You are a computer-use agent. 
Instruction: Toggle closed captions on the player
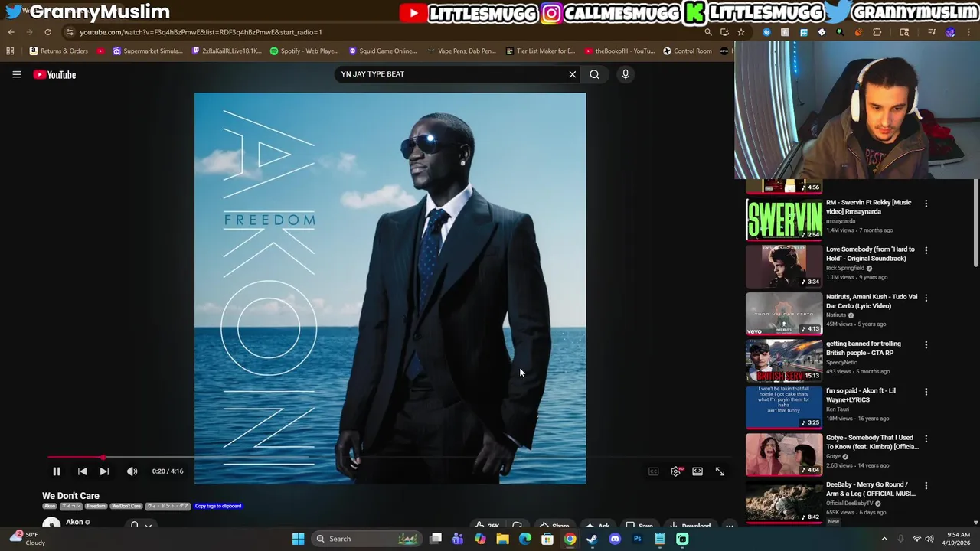653,471
